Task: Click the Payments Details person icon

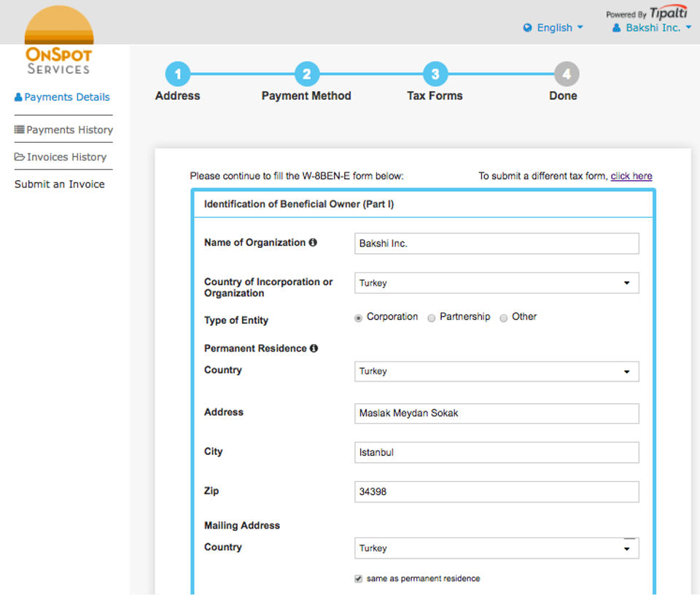Action: [x=18, y=97]
